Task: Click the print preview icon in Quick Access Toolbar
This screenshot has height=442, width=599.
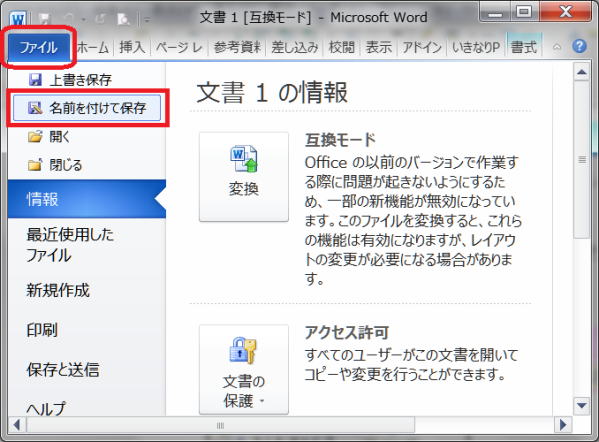Action: click(123, 18)
